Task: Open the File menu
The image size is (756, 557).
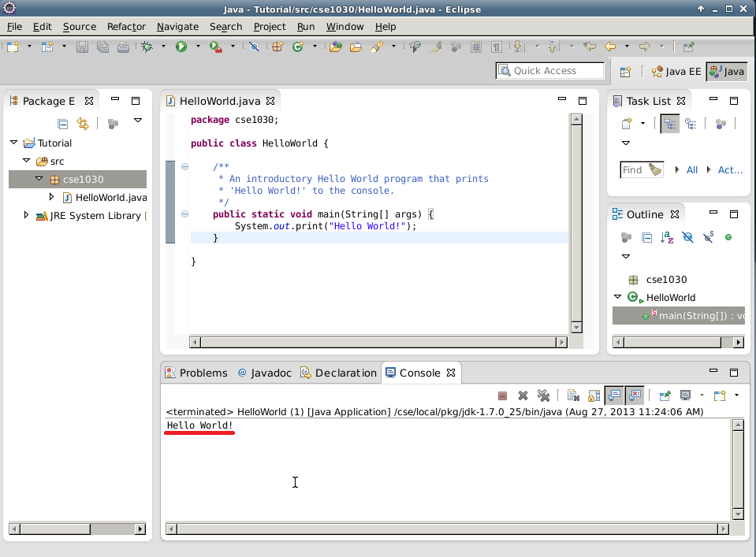Action: pyautogui.click(x=14, y=27)
